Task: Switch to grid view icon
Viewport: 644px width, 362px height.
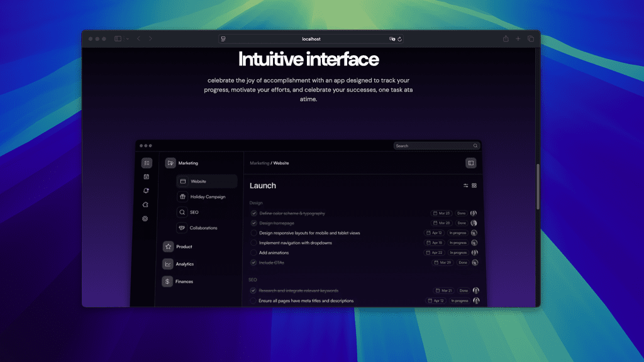Action: point(474,185)
